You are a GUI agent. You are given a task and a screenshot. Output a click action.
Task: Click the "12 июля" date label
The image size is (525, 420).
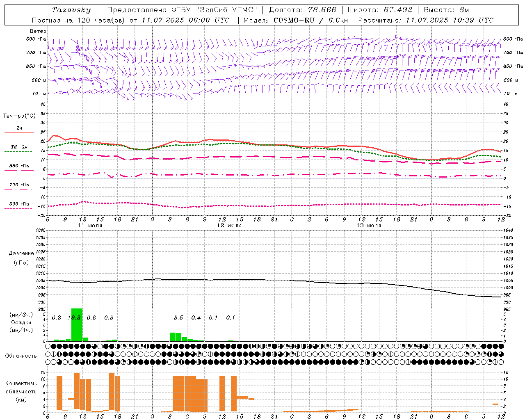(229, 226)
